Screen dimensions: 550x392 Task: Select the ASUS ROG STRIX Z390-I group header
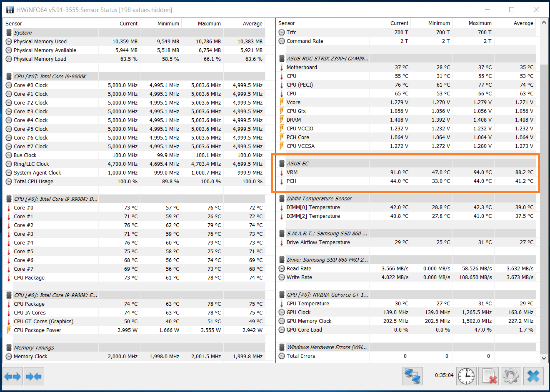406,59
